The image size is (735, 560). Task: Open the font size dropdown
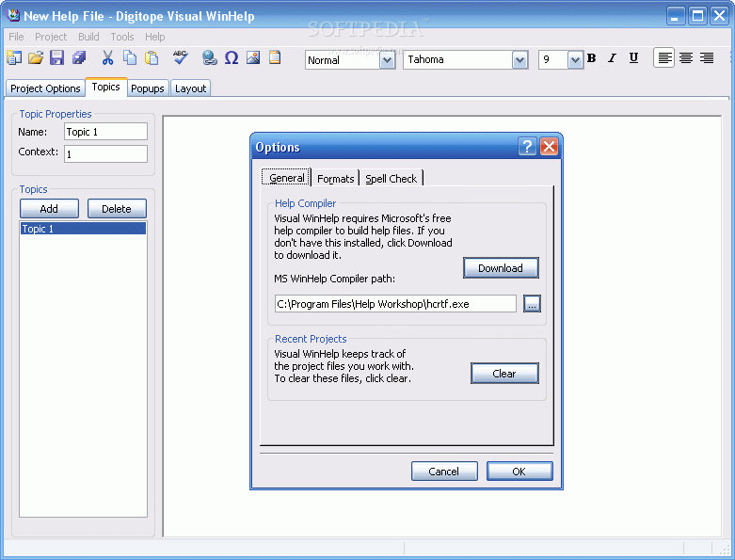[x=575, y=60]
